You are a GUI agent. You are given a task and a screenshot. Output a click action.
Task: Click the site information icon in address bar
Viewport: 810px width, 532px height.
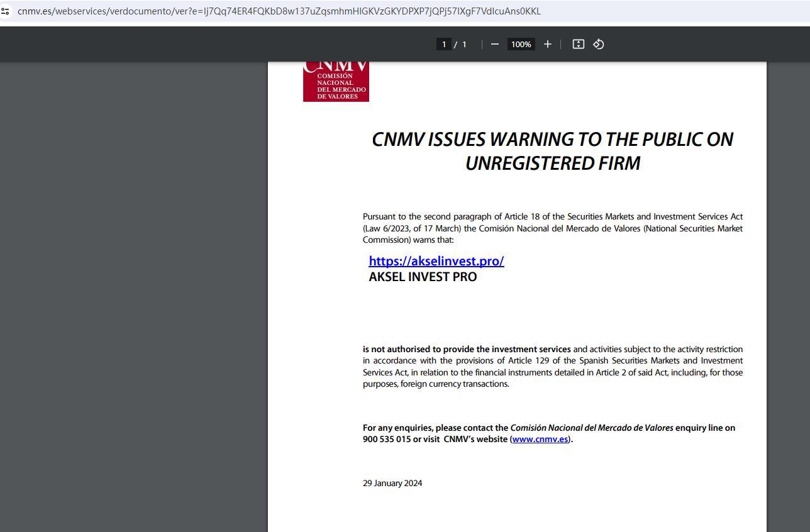point(6,11)
